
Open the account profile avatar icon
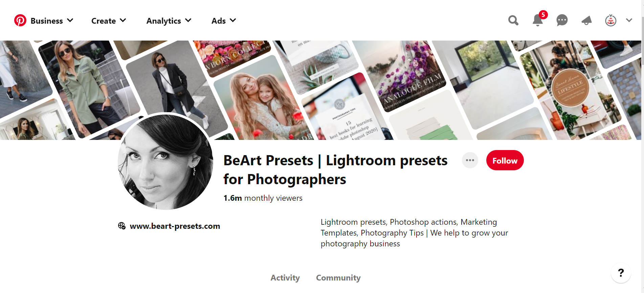pos(610,21)
